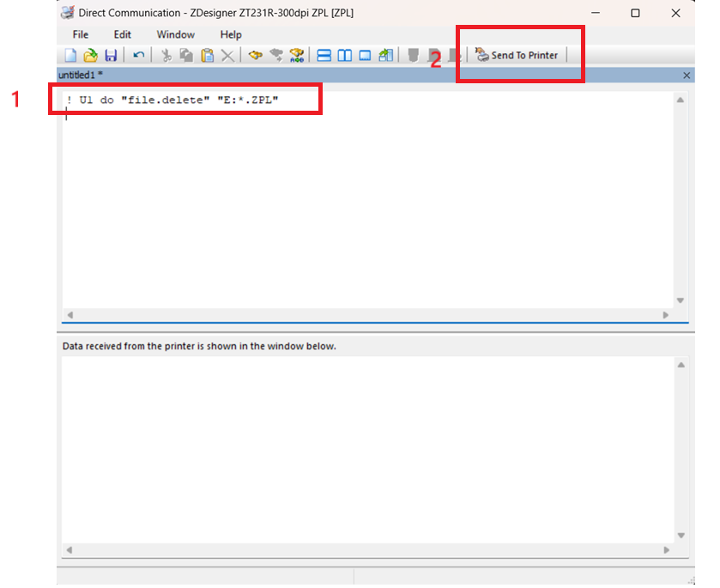Screen dimensions: 720x588
Task: Click the New document icon
Action: coord(70,55)
